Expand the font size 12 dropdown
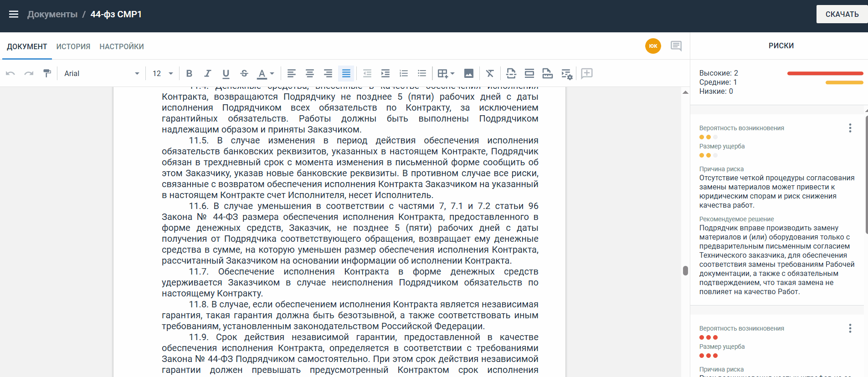The height and width of the screenshot is (377, 868). click(163, 73)
